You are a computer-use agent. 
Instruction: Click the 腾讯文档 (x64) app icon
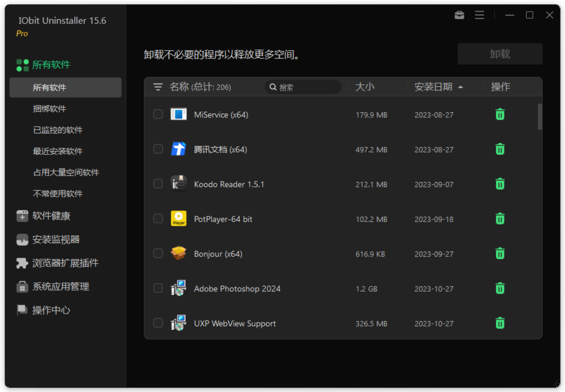tap(179, 149)
